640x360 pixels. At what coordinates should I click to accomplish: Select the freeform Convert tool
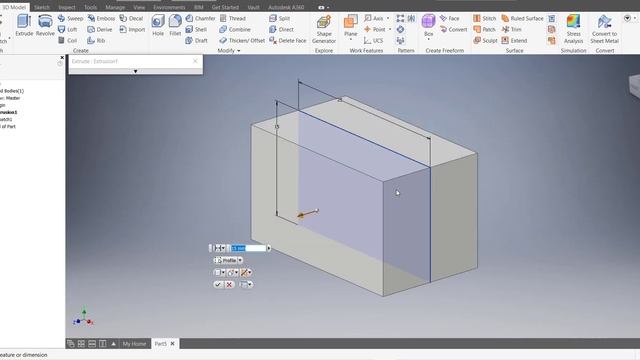[x=453, y=29]
